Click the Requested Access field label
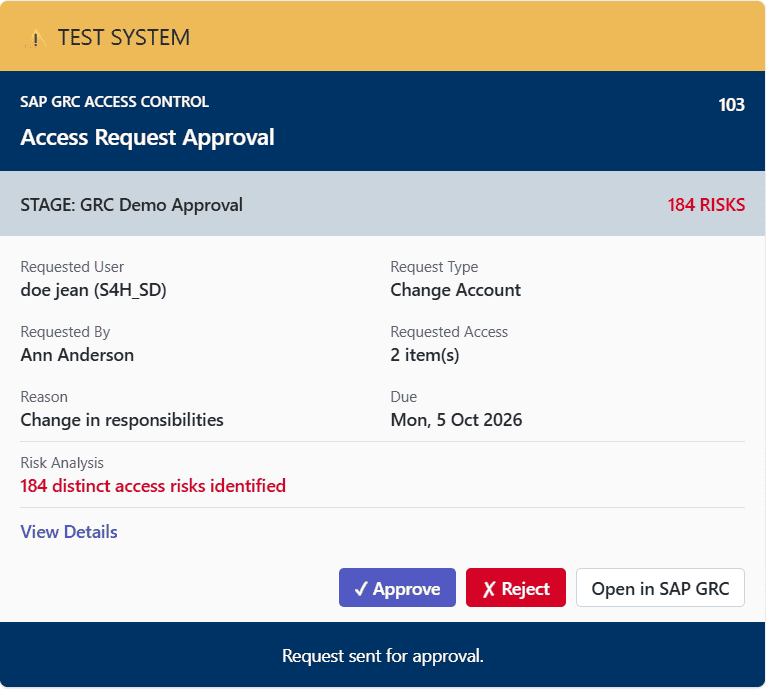Image resolution: width=766 pixels, height=691 pixels. 449,332
